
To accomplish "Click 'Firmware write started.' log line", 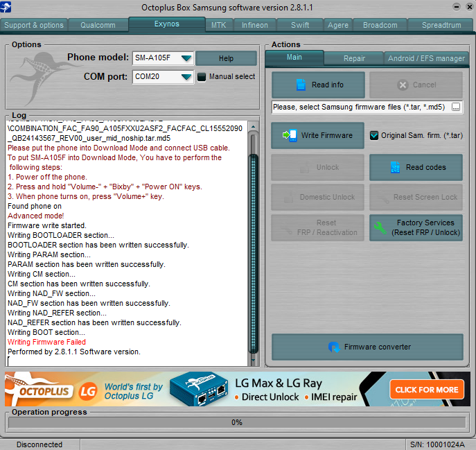I will pyautogui.click(x=47, y=225).
